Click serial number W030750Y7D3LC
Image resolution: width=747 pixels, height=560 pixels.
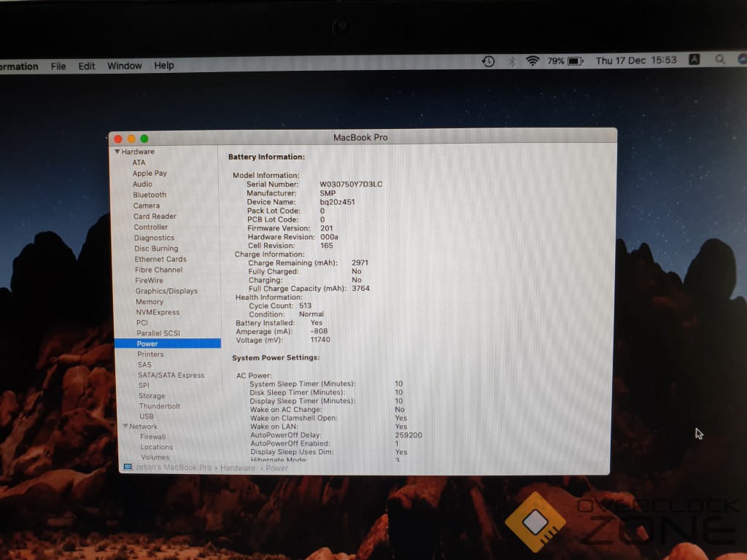pyautogui.click(x=351, y=184)
